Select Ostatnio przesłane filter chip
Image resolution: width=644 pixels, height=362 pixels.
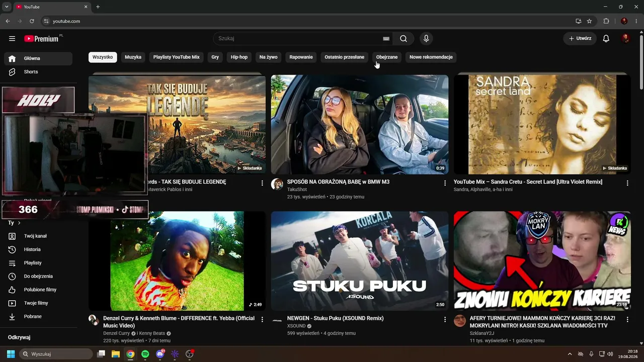pyautogui.click(x=345, y=57)
